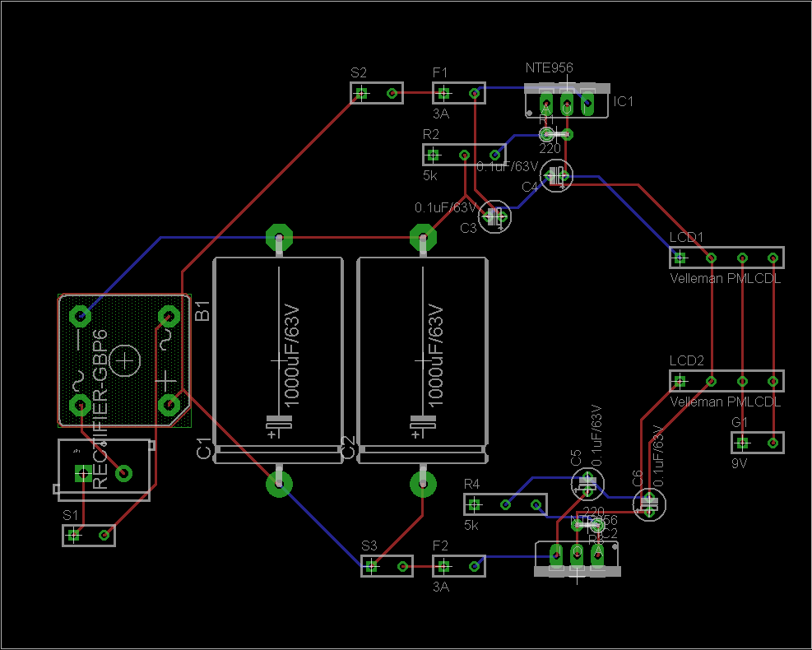This screenshot has height=650, width=812.
Task: Select the bottom voltage regulator package
Action: point(577,558)
